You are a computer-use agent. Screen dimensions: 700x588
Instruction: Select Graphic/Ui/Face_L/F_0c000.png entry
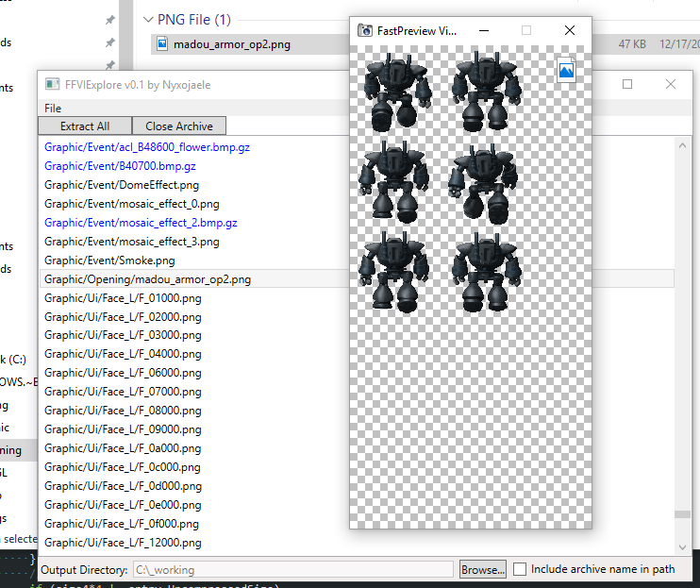pos(123,467)
